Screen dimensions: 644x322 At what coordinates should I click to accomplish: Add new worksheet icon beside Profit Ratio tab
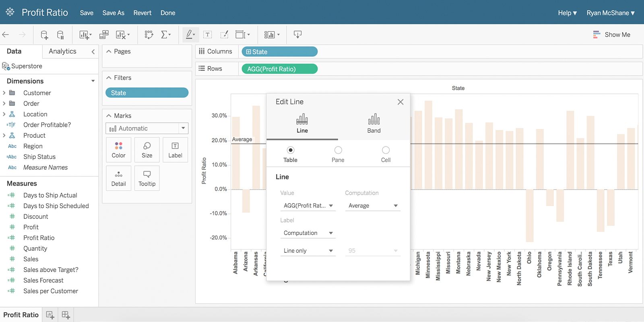tap(50, 315)
